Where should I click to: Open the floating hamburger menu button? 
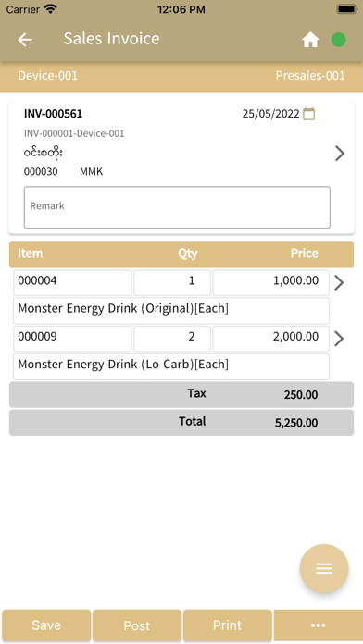click(x=324, y=568)
